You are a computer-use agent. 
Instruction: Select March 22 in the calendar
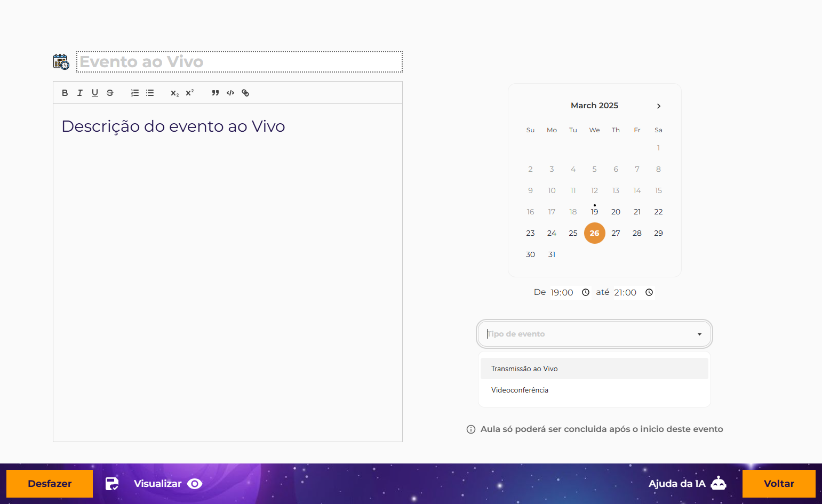tap(658, 212)
